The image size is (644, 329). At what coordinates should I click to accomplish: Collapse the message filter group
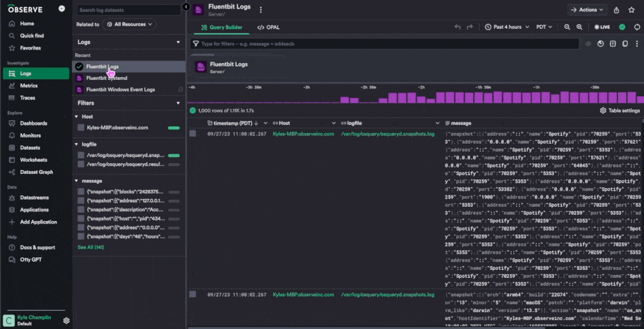[x=76, y=181]
